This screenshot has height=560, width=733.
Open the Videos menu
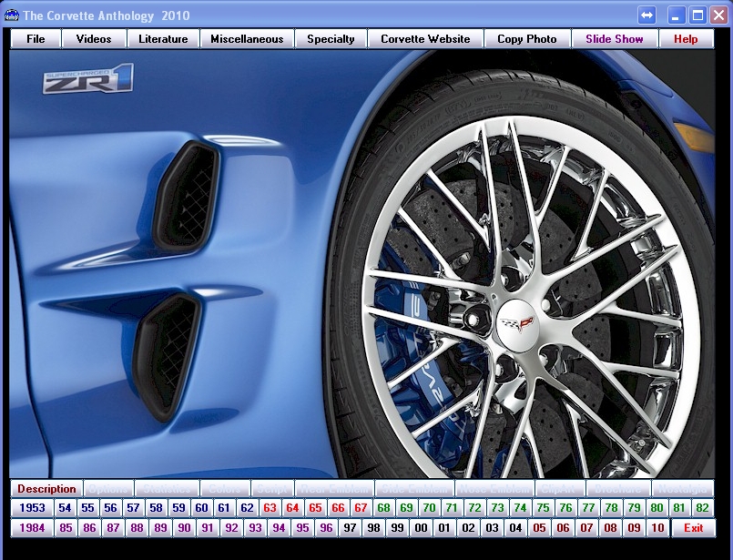tap(94, 39)
